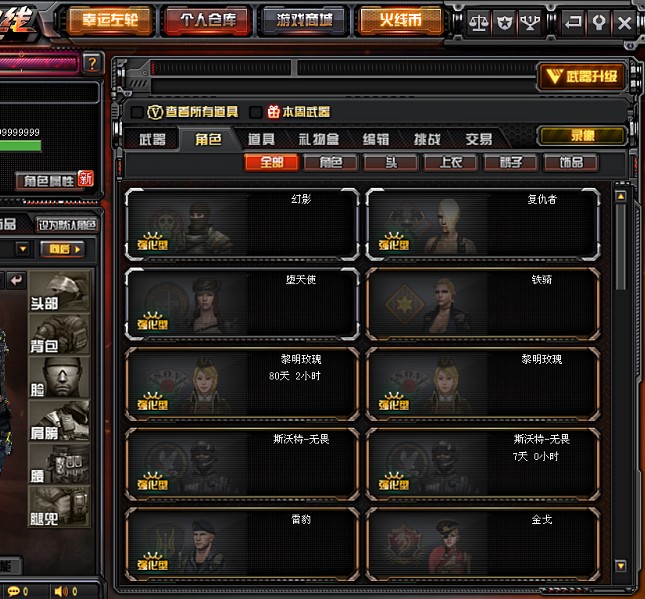This screenshot has height=599, width=645.
Task: Click the speaker volume icon at bottom
Action: click(60, 592)
